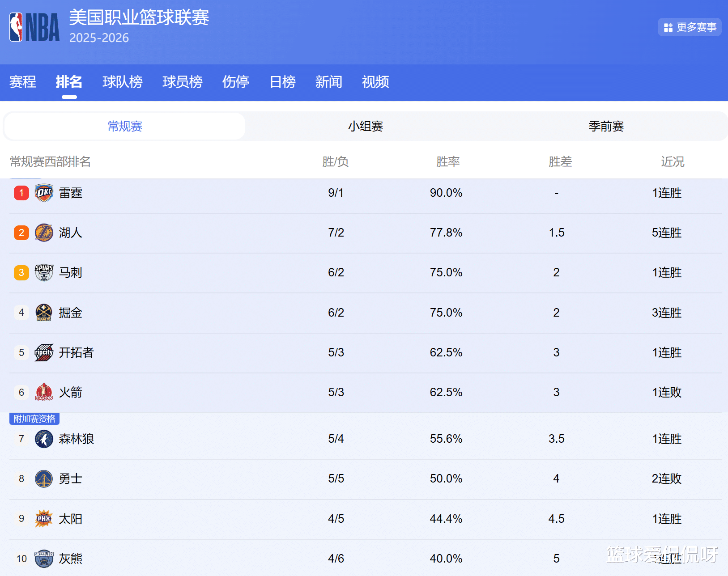Switch to the 赛程 schedule tab
Viewport: 728px width, 576px height.
coord(23,82)
